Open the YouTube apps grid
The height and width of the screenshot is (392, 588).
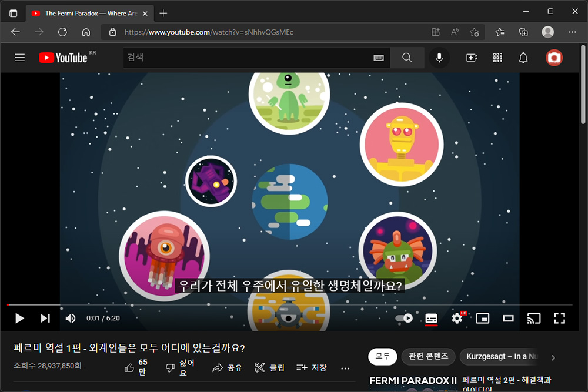coord(497,58)
